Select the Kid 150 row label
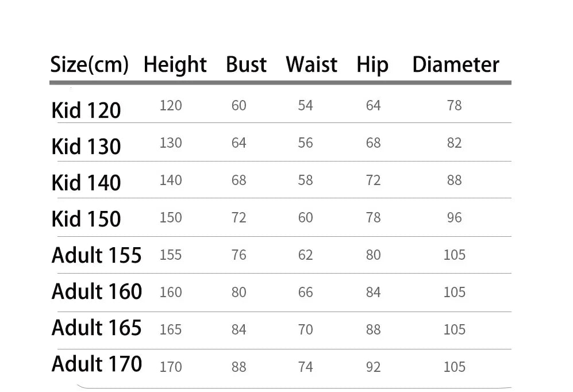This screenshot has height=392, width=573. click(86, 219)
